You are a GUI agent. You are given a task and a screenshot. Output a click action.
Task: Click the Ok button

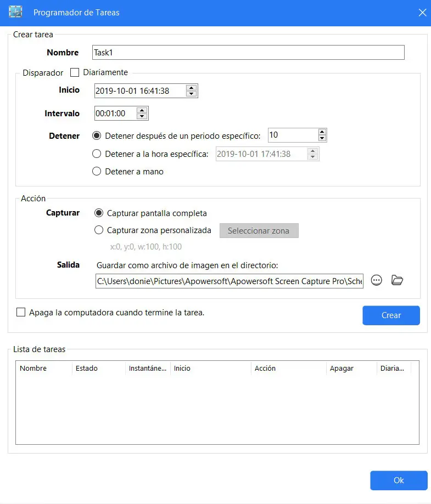[399, 480]
